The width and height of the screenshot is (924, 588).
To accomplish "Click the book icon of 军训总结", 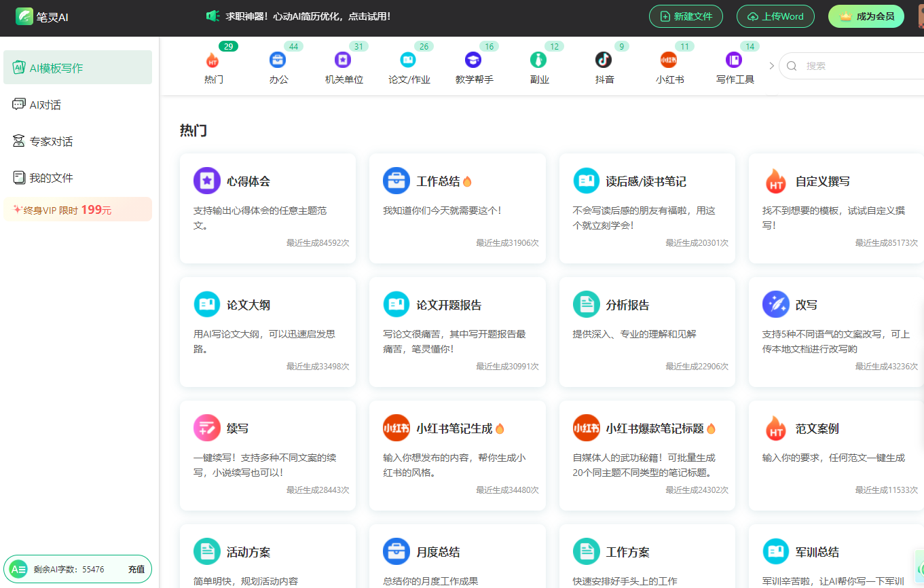I will [775, 551].
